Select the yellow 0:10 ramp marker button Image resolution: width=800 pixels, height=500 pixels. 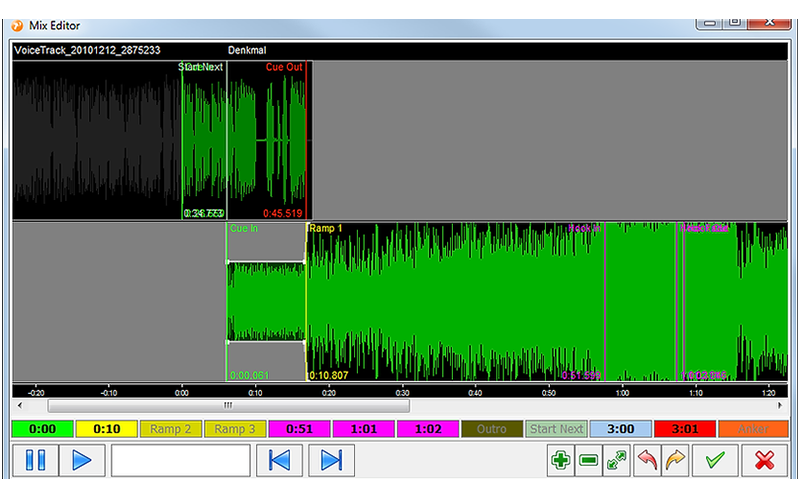point(107,429)
